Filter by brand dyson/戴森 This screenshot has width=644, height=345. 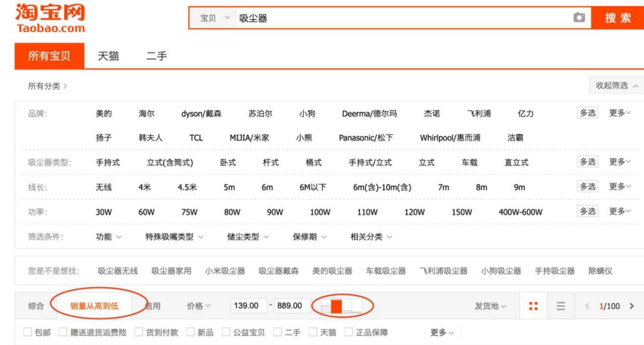(x=202, y=114)
